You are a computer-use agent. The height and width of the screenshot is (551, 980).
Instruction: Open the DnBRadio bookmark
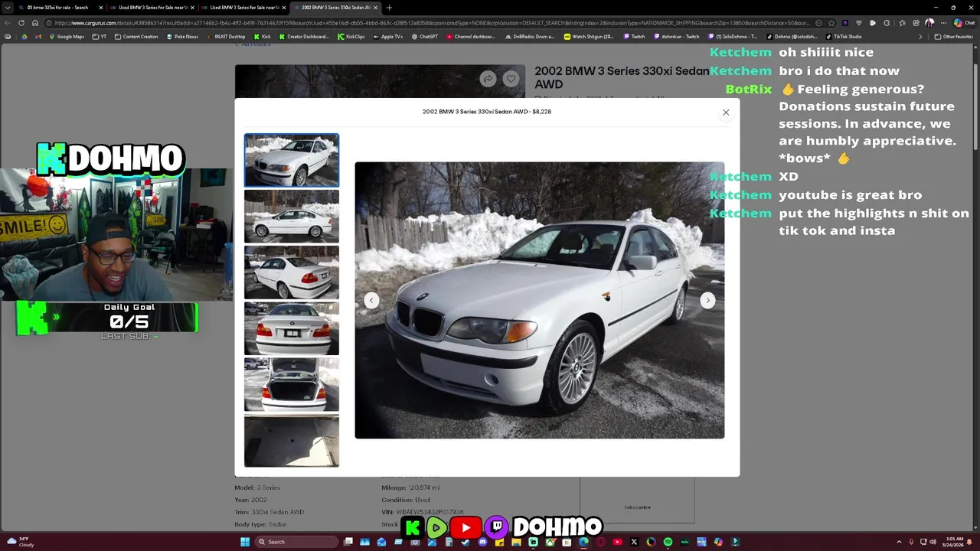tap(529, 37)
